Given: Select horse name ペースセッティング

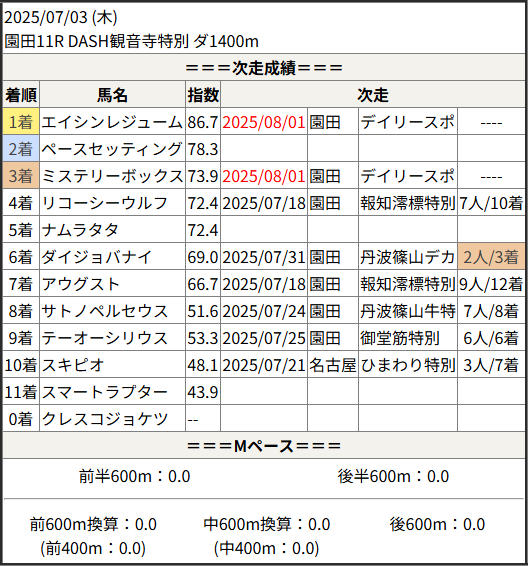Looking at the screenshot, I should coord(112,149).
